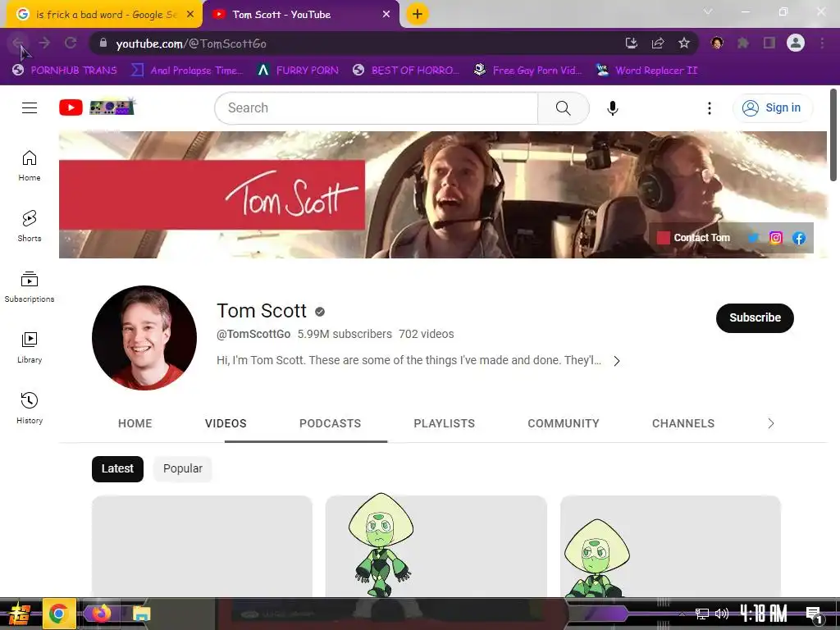Screen dimensions: 840x630
Task: Switch to the COMMUNITY channel tab
Action: (x=564, y=424)
